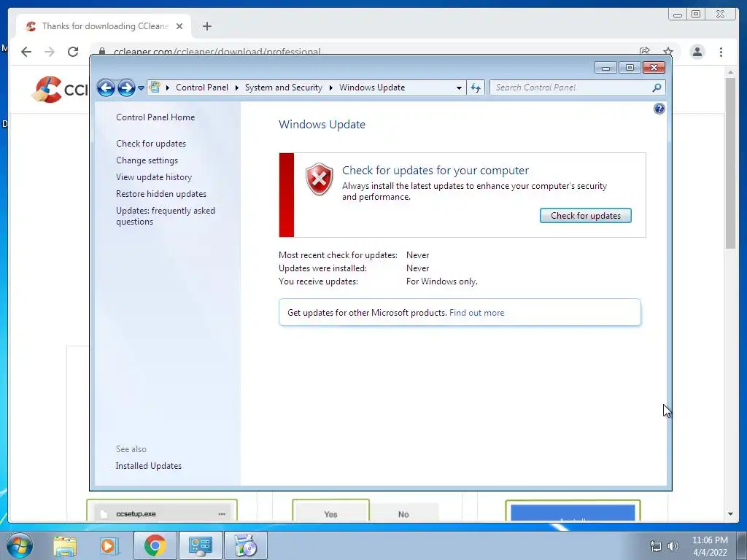Click Chrome scrollbar up arrow
This screenshot has height=560, width=747.
click(x=730, y=72)
